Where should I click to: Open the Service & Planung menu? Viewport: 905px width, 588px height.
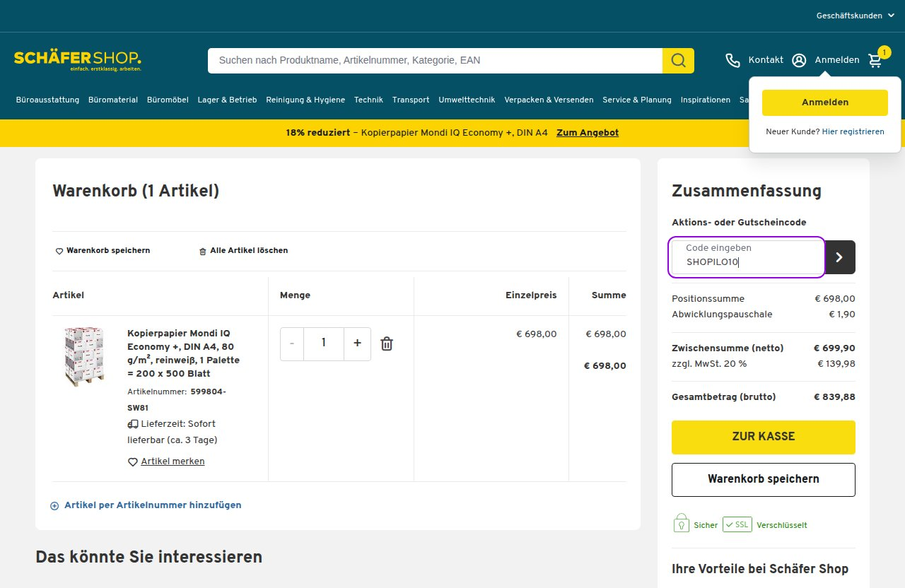tap(637, 100)
